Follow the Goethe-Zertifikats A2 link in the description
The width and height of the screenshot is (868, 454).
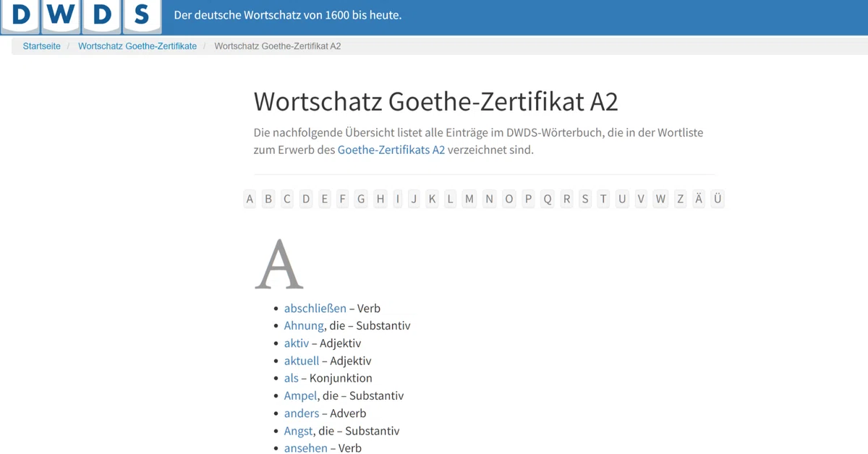pyautogui.click(x=391, y=150)
